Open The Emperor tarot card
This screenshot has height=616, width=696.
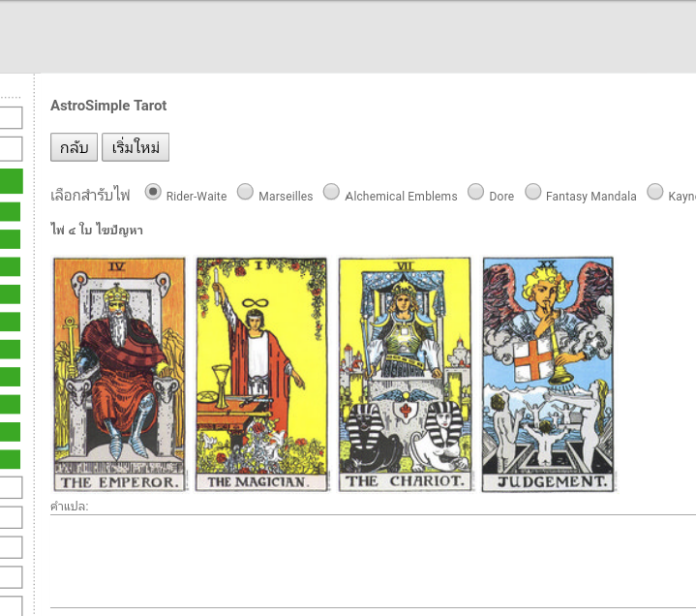119,375
